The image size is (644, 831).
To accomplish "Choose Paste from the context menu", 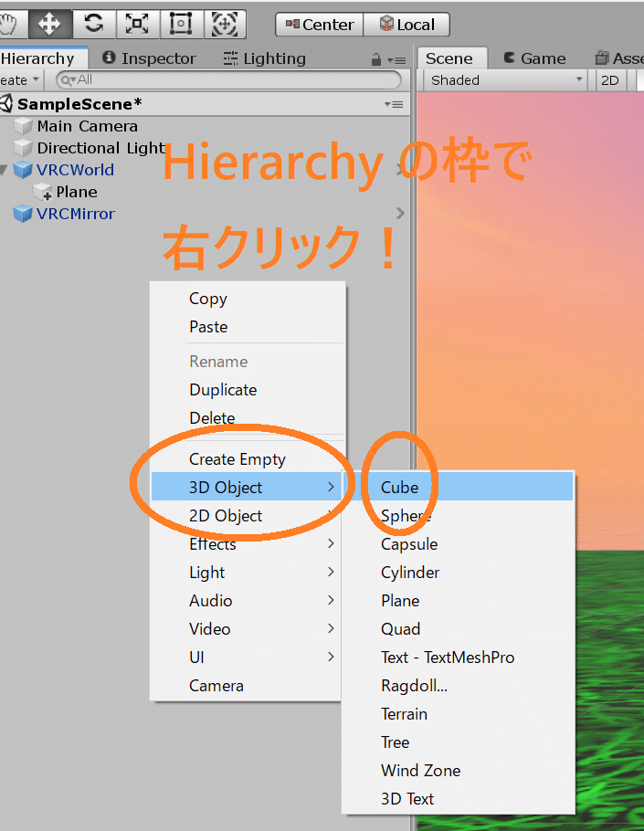I will click(248, 327).
